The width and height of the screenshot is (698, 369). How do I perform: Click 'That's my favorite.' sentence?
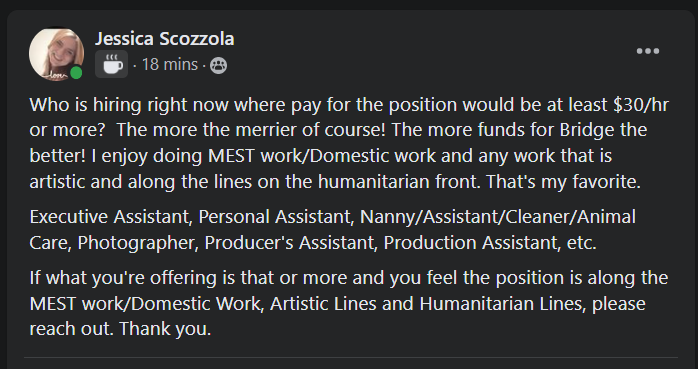click(x=563, y=182)
